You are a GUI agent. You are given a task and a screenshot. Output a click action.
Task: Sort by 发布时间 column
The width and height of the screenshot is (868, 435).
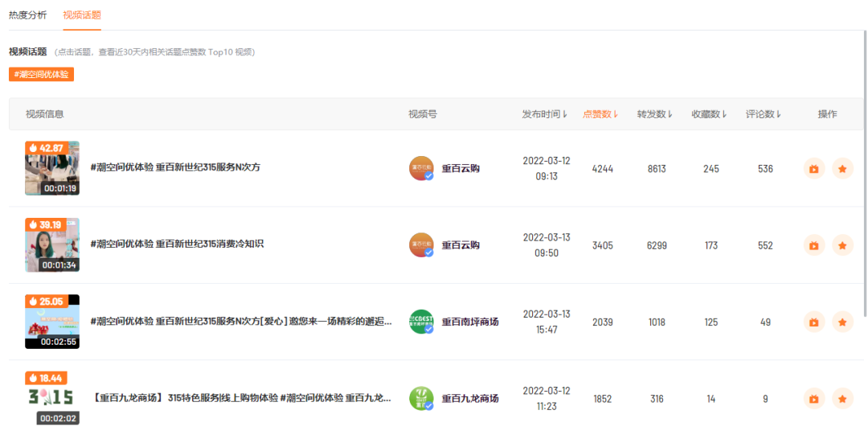[545, 114]
